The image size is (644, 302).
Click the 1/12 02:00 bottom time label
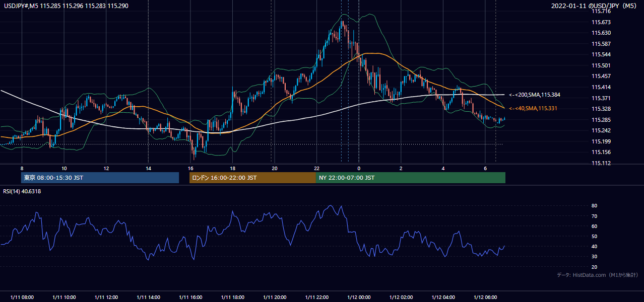tap(401, 297)
